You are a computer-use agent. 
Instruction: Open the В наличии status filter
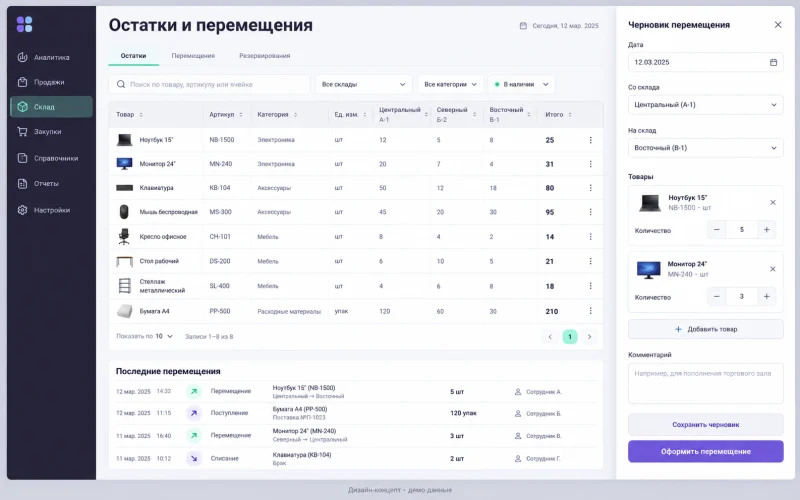(x=521, y=84)
